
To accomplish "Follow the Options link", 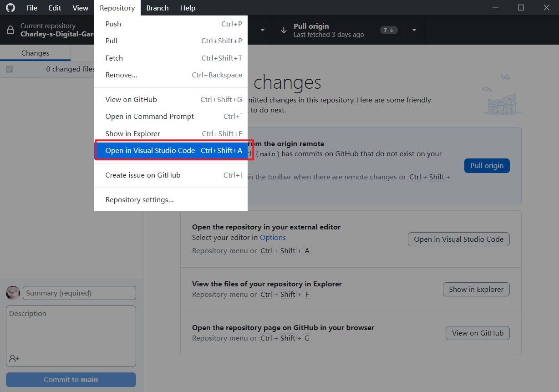I will coord(273,237).
